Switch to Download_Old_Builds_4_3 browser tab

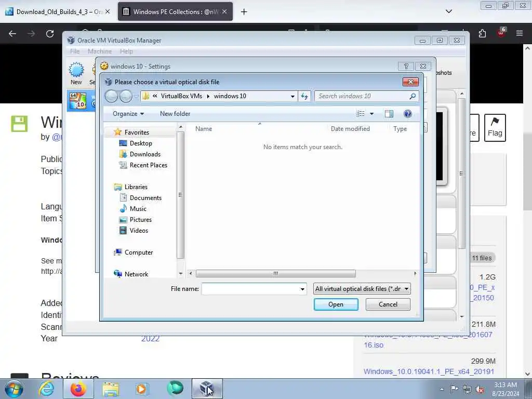coord(58,11)
